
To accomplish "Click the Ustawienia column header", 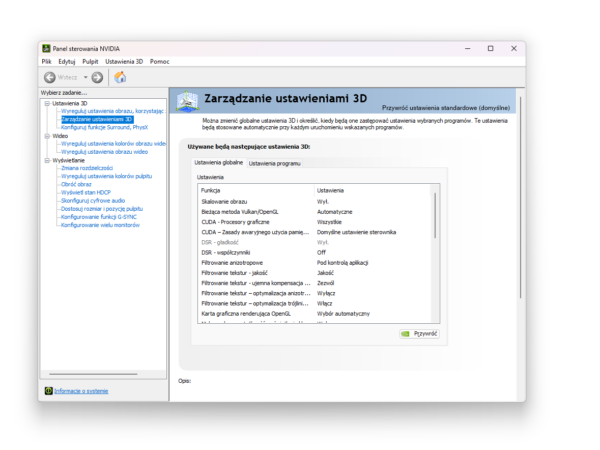I will [x=372, y=191].
